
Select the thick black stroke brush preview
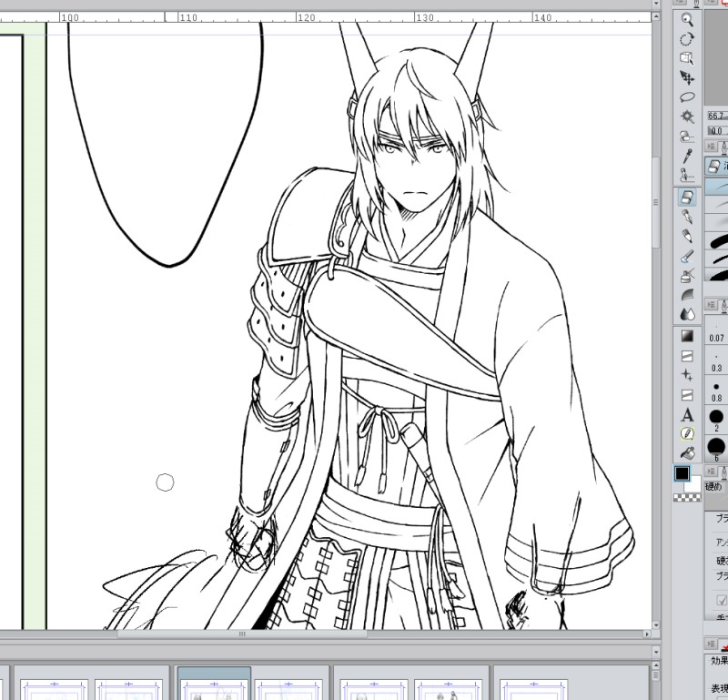point(717,241)
